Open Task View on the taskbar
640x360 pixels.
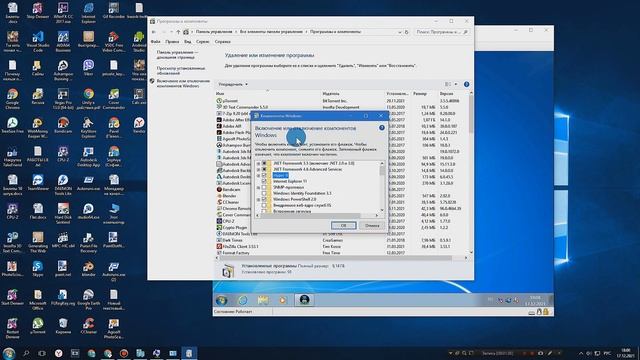click(x=42, y=353)
